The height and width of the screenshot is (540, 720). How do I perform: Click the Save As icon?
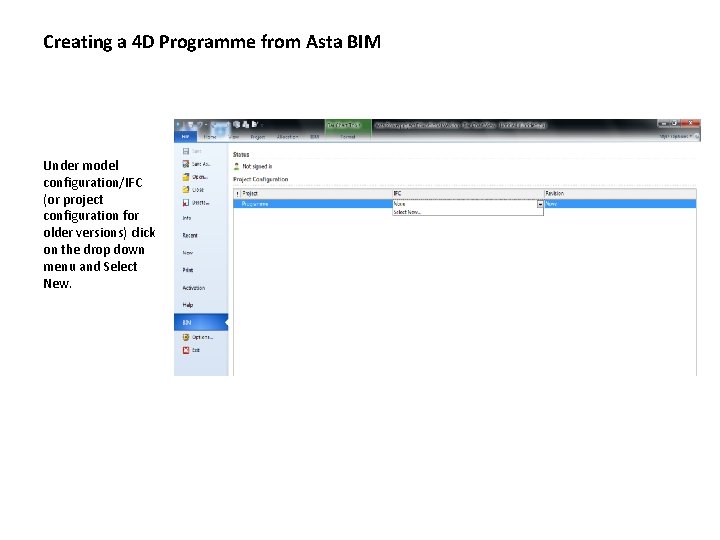[186, 164]
